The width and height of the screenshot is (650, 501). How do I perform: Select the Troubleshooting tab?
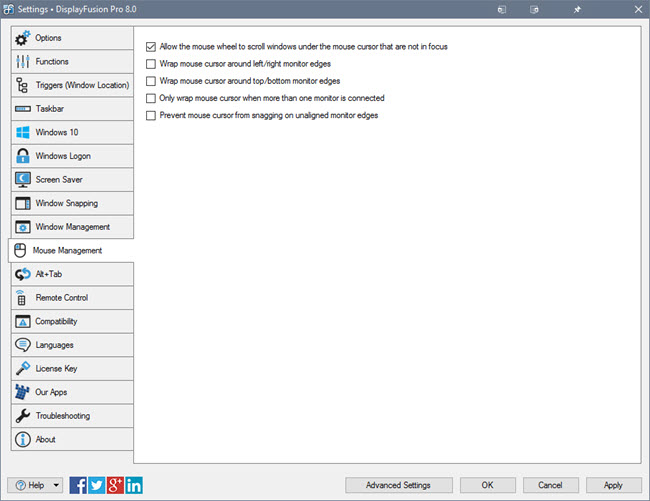point(72,416)
